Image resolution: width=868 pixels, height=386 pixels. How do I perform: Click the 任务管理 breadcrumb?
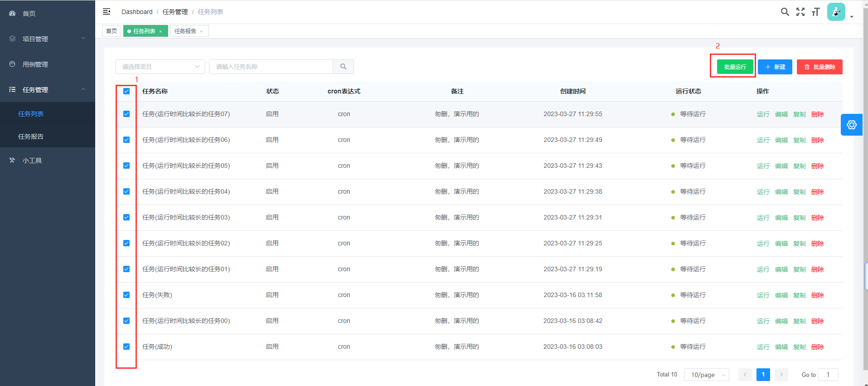point(175,12)
